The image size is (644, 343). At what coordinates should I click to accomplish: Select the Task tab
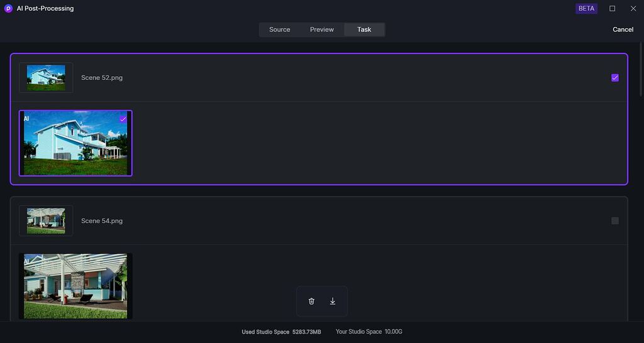pyautogui.click(x=364, y=30)
